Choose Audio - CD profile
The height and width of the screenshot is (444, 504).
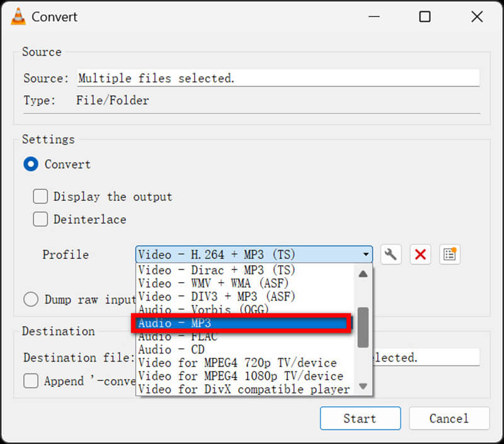(246, 350)
